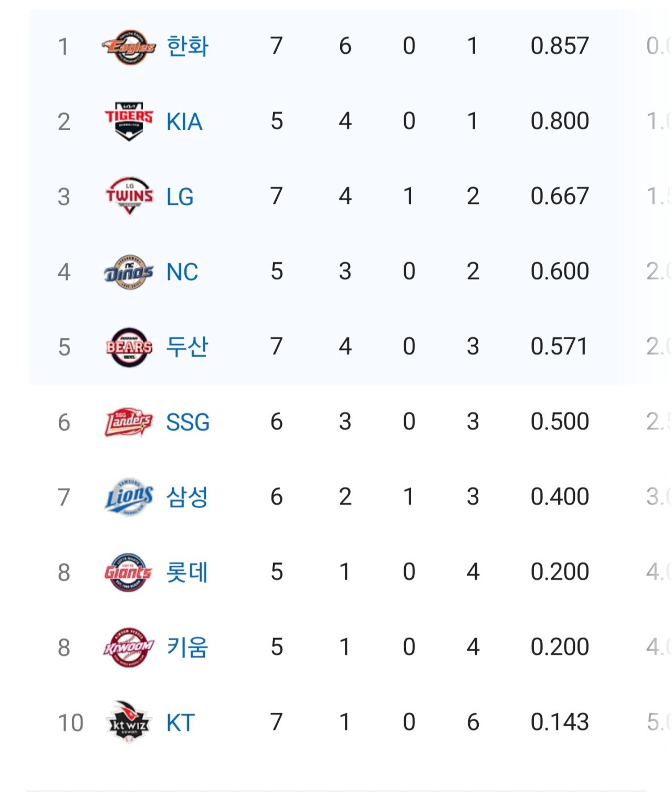Click the Doosan Bears team logo
Image resolution: width=672 pixels, height=792 pixels.
(129, 347)
